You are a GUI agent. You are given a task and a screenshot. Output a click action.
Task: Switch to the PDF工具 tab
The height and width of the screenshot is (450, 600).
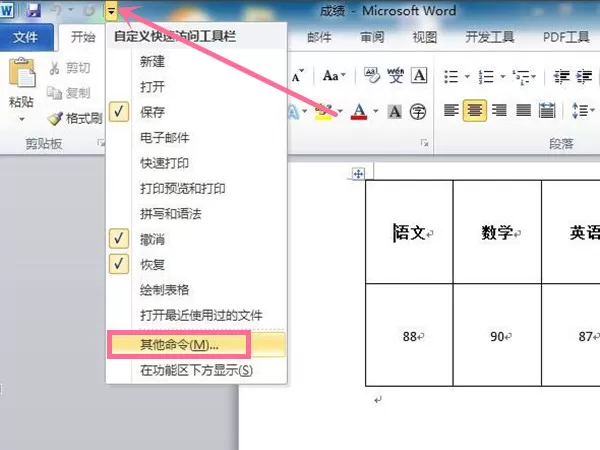pos(566,38)
